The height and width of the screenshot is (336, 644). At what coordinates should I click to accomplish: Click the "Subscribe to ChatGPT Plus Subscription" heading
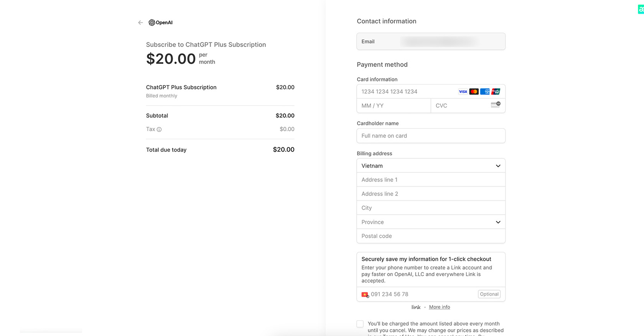(x=206, y=45)
